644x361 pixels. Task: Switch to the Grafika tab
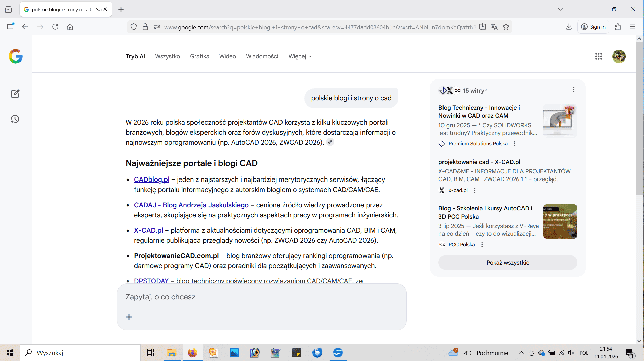pyautogui.click(x=199, y=56)
